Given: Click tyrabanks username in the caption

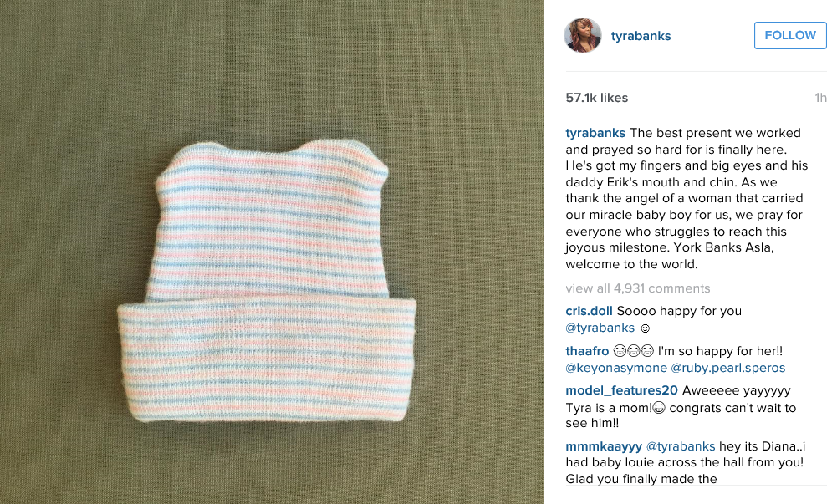Looking at the screenshot, I should [x=595, y=133].
